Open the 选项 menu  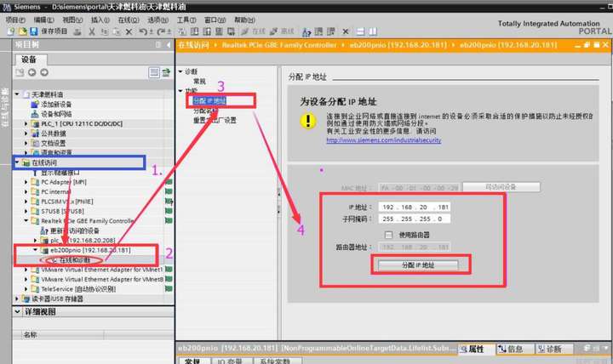tap(158, 20)
